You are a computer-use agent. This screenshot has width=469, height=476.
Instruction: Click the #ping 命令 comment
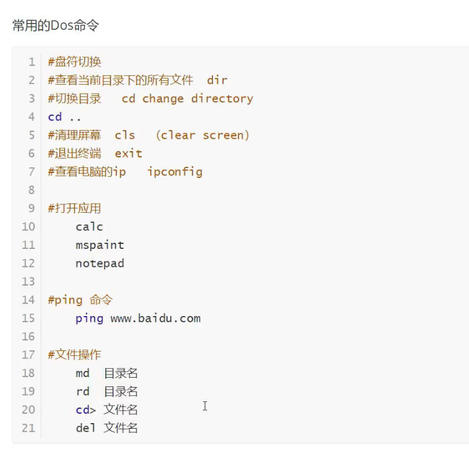coord(80,300)
